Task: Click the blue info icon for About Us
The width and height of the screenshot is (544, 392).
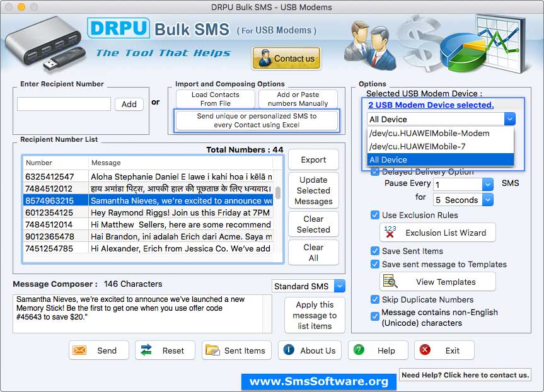Action: [x=289, y=350]
